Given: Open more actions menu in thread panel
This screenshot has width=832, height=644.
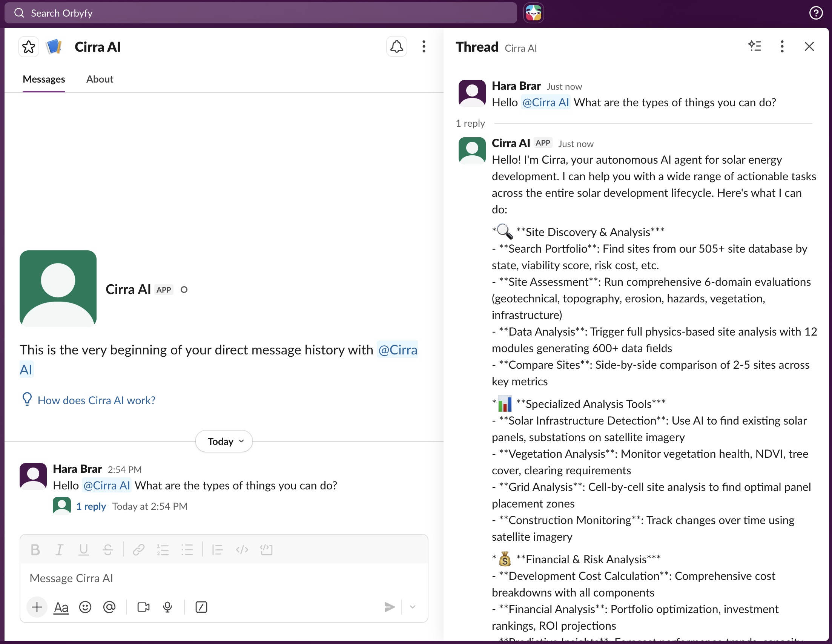Looking at the screenshot, I should click(x=782, y=46).
